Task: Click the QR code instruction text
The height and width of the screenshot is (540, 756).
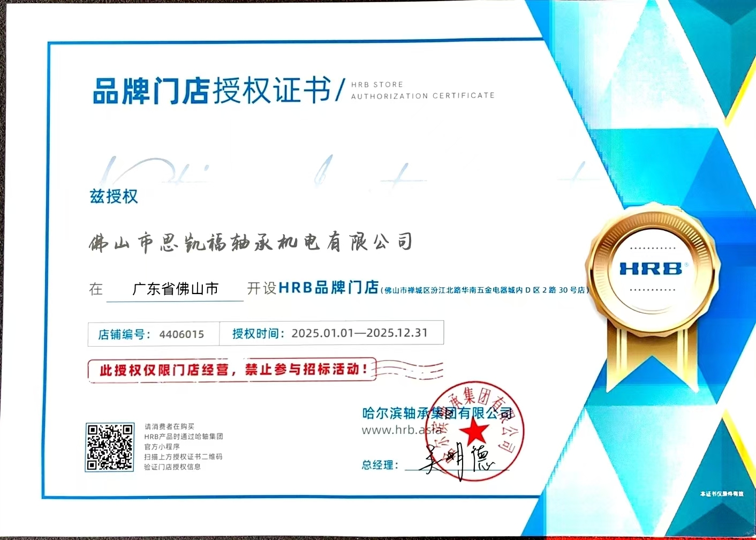Action: coord(183,447)
